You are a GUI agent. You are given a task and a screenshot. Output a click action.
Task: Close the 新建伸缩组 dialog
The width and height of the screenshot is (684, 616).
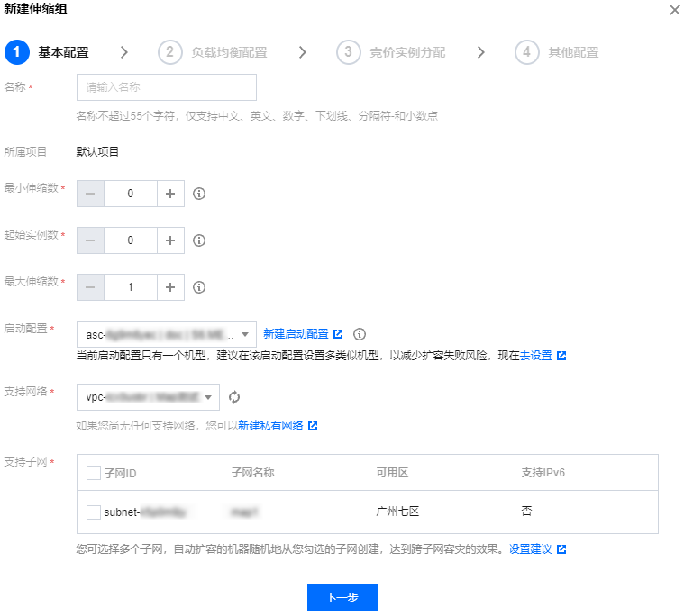674,9
